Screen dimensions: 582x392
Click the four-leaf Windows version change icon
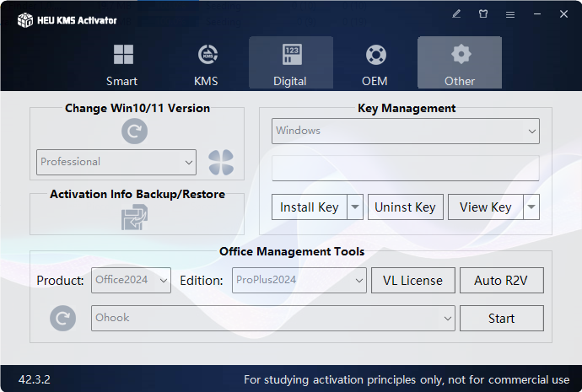point(221,162)
